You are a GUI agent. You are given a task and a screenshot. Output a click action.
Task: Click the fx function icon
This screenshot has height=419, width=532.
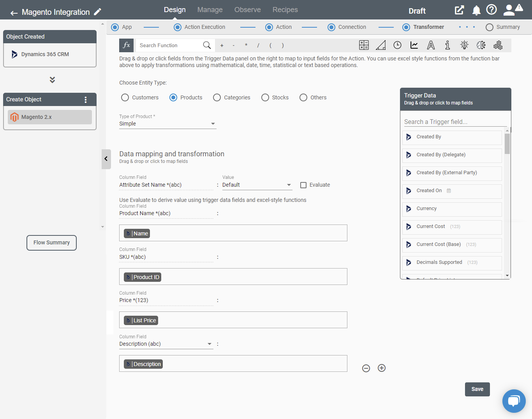pyautogui.click(x=127, y=45)
